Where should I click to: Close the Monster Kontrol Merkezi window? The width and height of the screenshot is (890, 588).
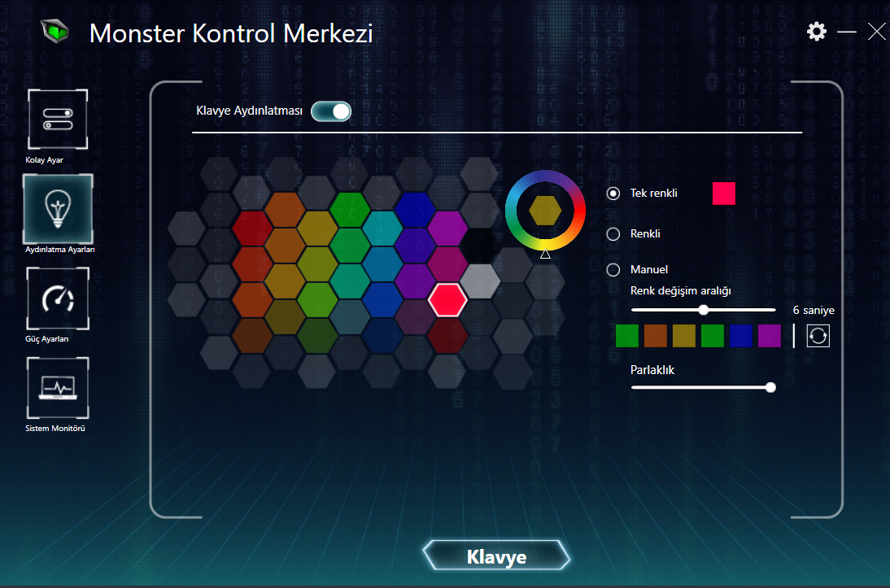(x=877, y=32)
